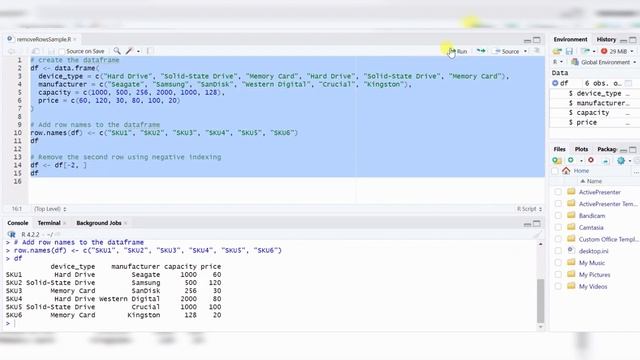The image size is (640, 360).
Task: Switch to the Plots tab
Action: point(581,149)
